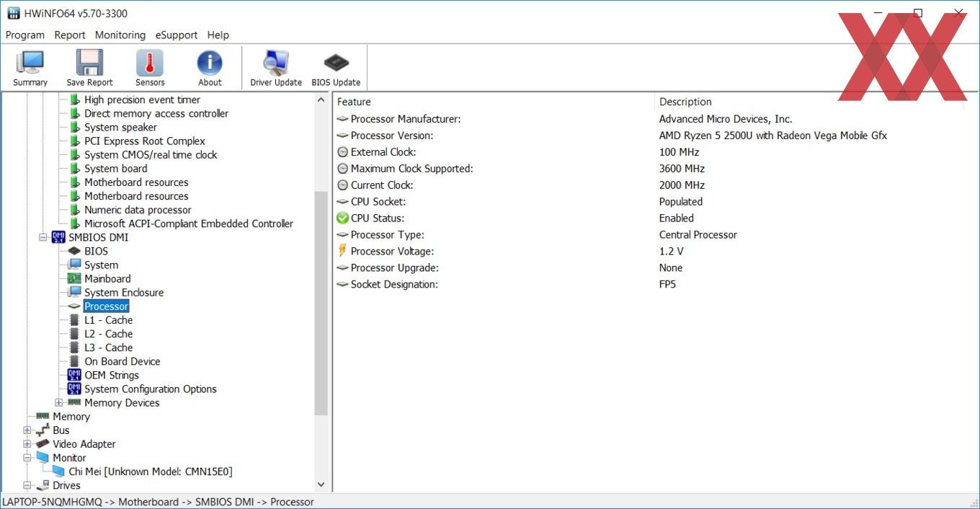Click the Monitor display icon
Screen dimensions: 980x509
(x=43, y=458)
